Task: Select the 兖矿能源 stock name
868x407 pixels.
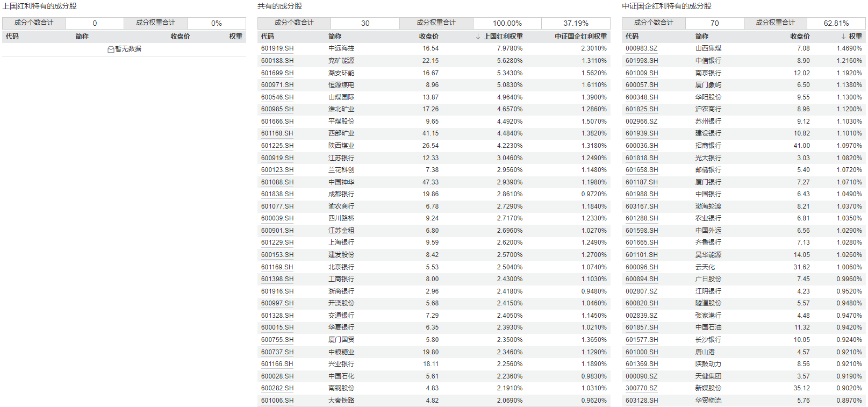Action: point(341,61)
